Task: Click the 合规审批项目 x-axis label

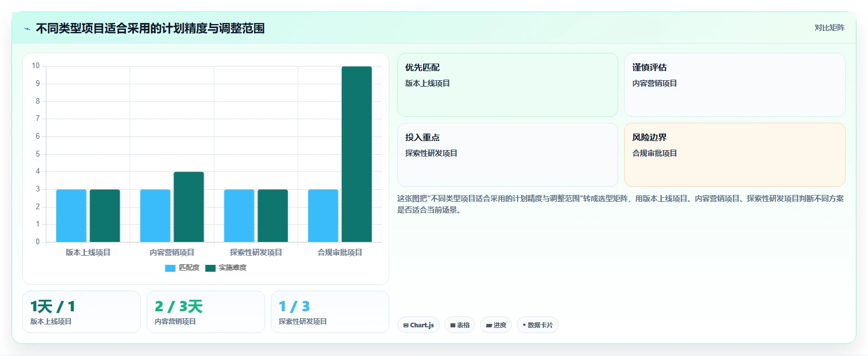Action: (x=340, y=252)
